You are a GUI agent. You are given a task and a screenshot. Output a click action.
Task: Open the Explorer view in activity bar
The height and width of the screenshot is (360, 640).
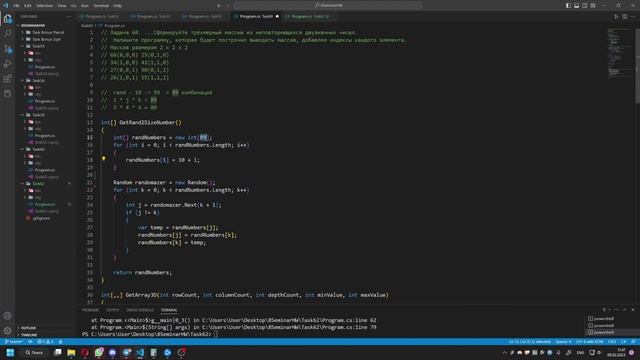click(x=7, y=19)
